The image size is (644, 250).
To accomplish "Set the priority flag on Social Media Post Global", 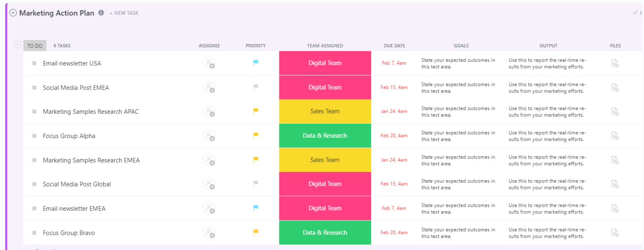I will point(256,184).
